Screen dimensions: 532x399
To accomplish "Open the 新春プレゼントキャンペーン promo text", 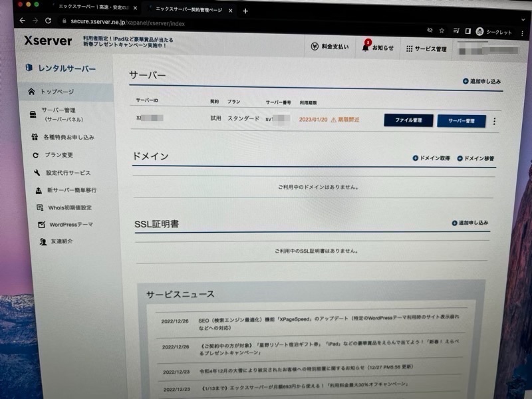I will 128,43.
